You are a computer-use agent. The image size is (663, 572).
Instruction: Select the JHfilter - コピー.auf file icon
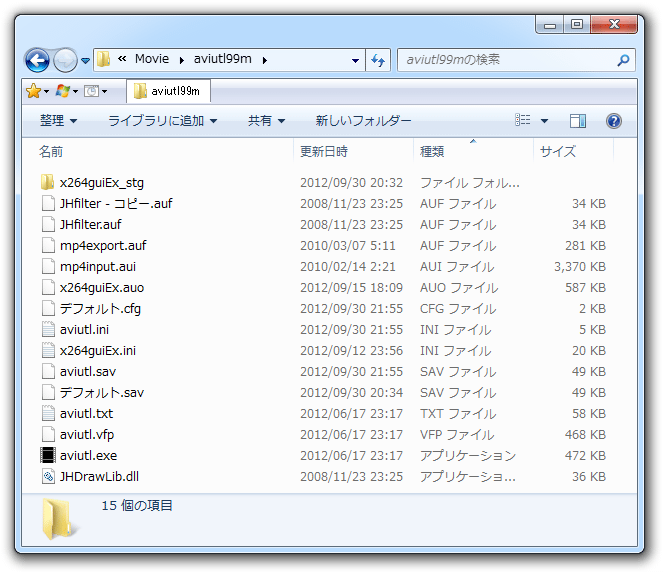pyautogui.click(x=48, y=203)
